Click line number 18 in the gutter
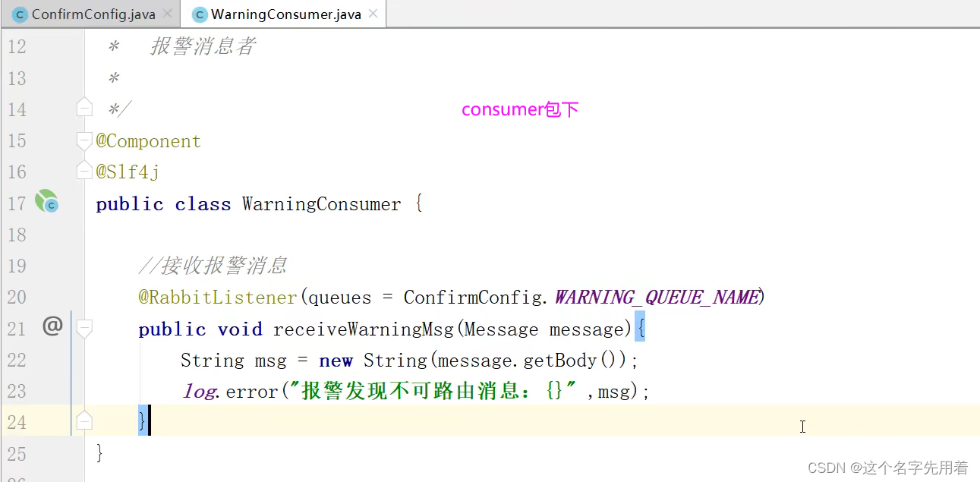The width and height of the screenshot is (980, 482). point(17,235)
